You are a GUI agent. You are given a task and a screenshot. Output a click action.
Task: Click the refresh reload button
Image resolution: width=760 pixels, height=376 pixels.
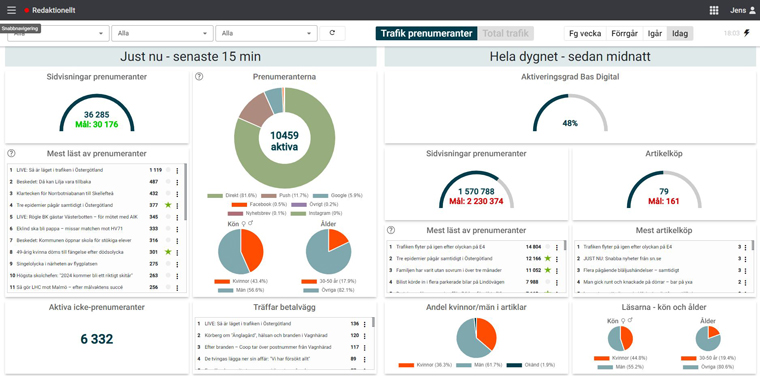pos(332,33)
